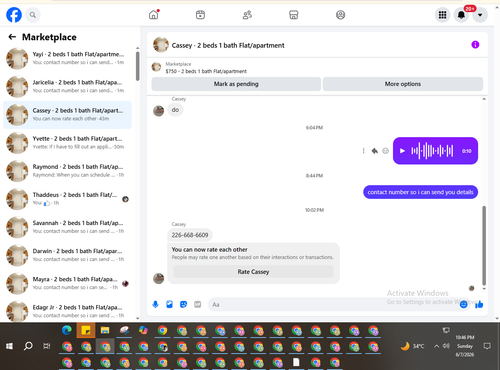
Task: Open the Mayra conversation
Action: pos(67,283)
